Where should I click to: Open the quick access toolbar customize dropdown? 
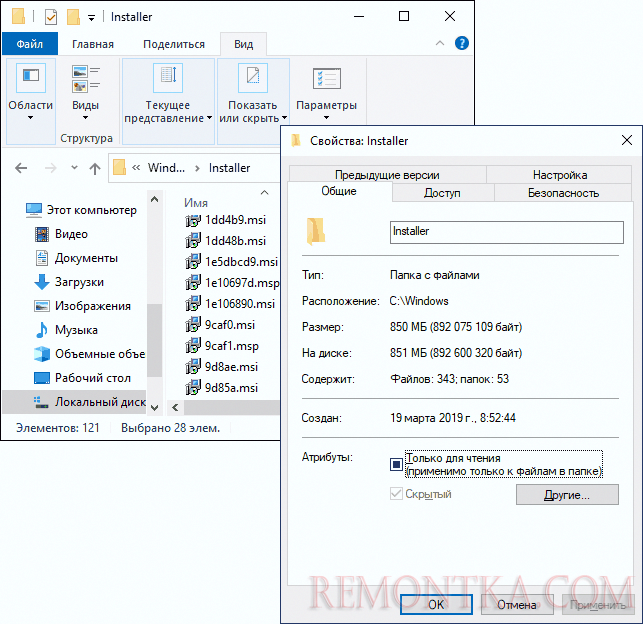(91, 18)
